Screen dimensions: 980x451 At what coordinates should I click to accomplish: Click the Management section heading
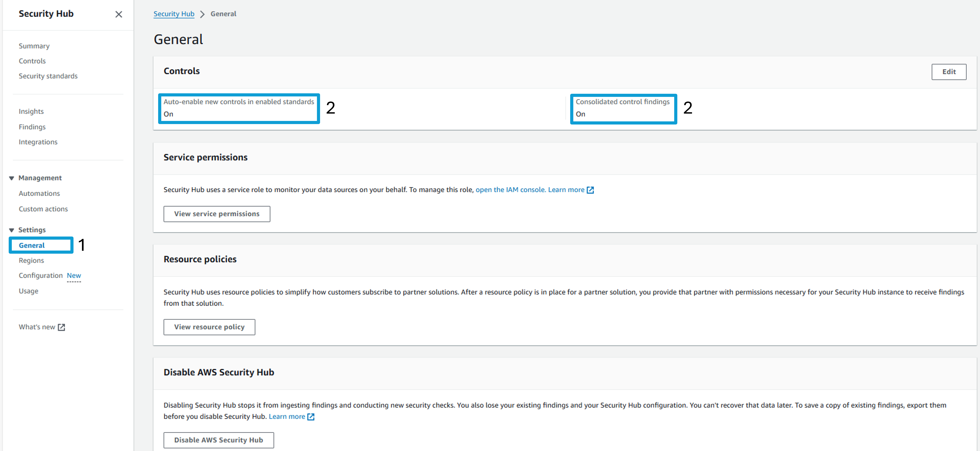[40, 178]
